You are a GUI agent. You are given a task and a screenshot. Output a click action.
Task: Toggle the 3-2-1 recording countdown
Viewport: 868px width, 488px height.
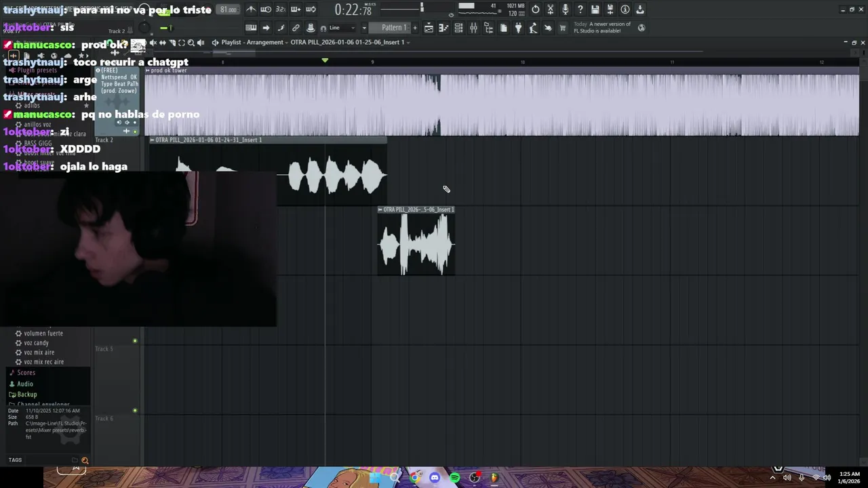tap(281, 9)
